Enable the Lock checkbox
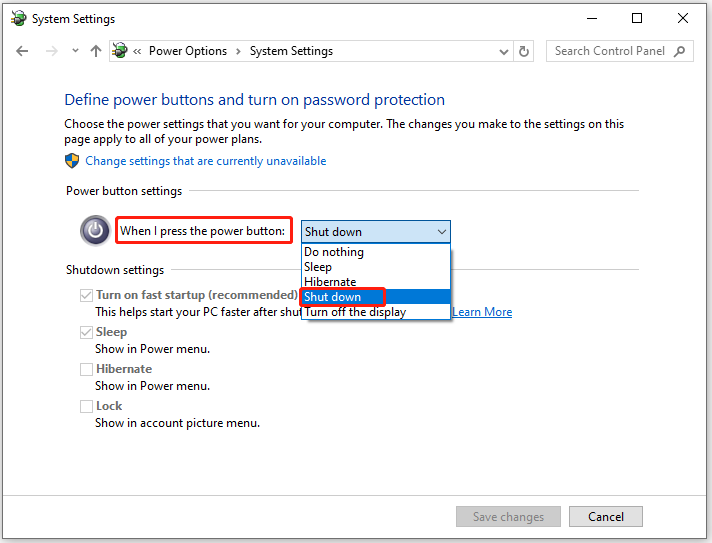Image resolution: width=712 pixels, height=543 pixels. [87, 407]
